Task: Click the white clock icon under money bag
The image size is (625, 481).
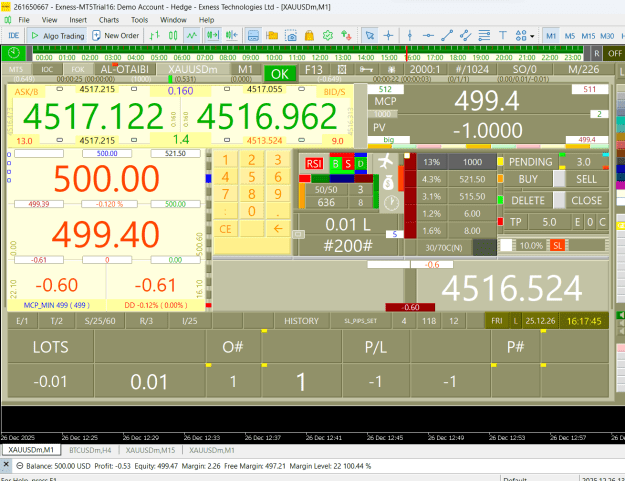Action: pyautogui.click(x=391, y=203)
